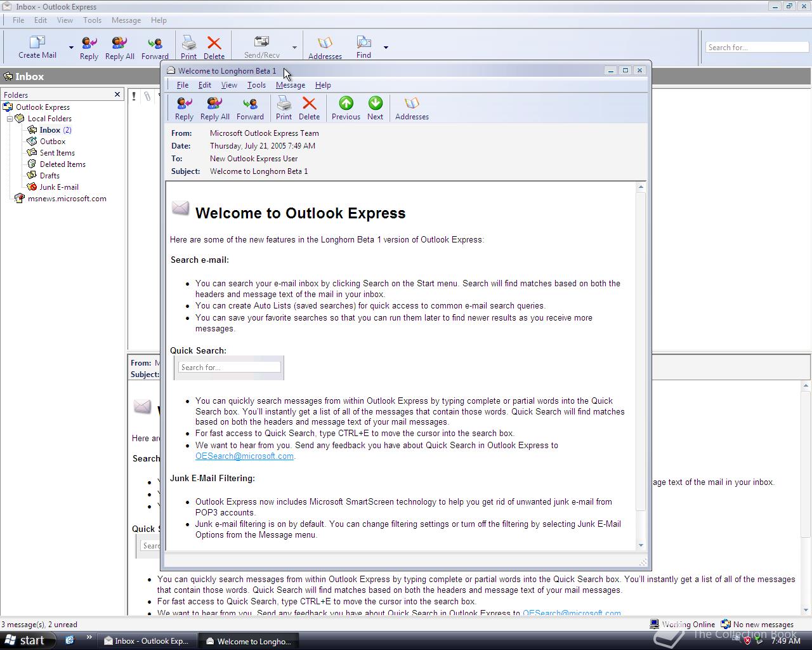
Task: Open the Tools menu in the message window
Action: coord(256,85)
